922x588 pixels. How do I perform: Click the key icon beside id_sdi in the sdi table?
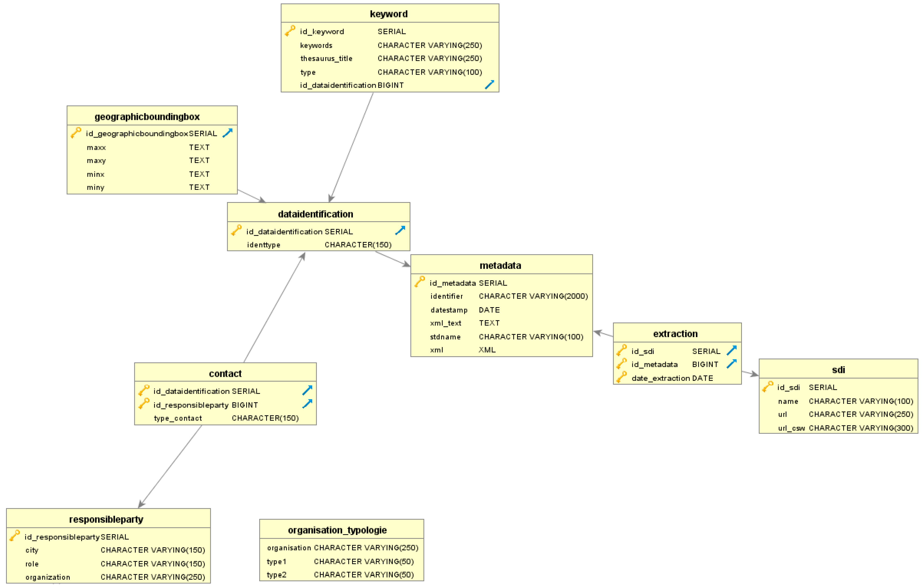click(x=767, y=387)
